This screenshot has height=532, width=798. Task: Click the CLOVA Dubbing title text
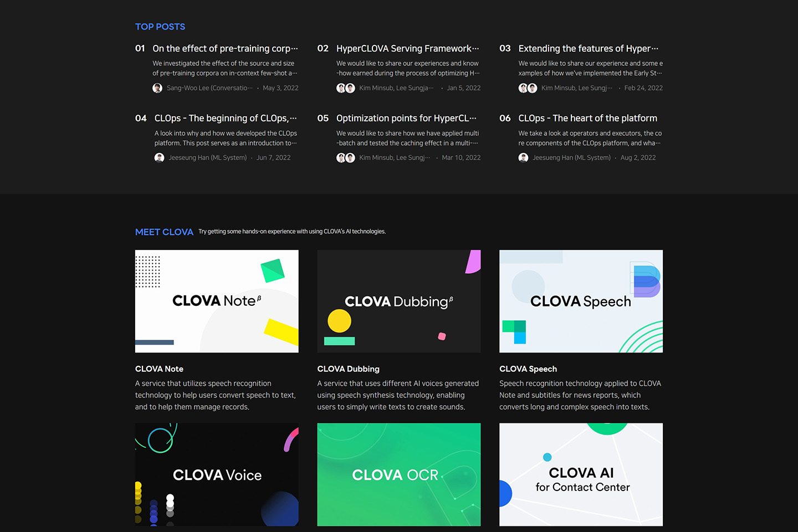(x=348, y=369)
